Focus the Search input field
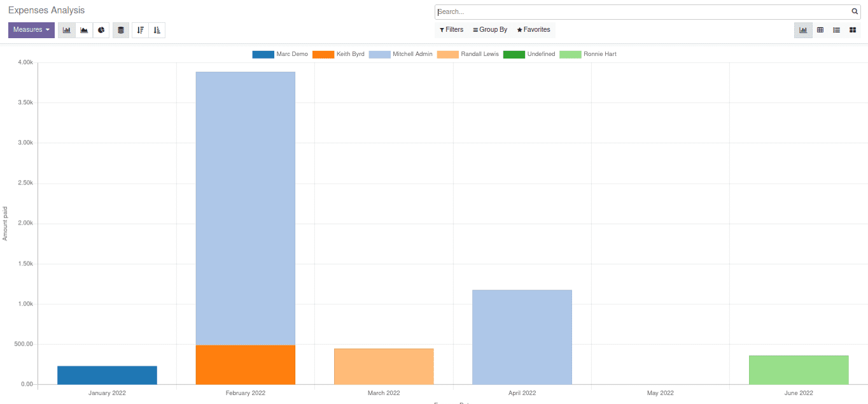 (643, 11)
